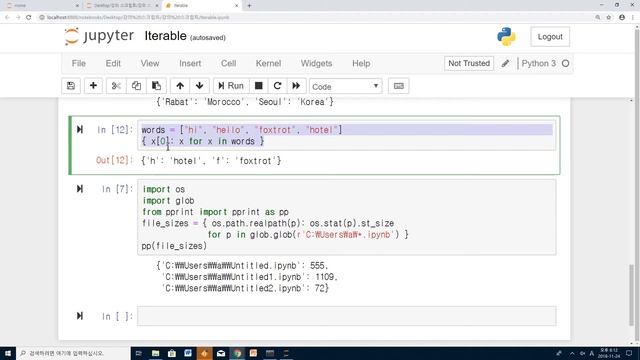
Task: Interrupt the kernel with stop icon
Action: (x=258, y=86)
